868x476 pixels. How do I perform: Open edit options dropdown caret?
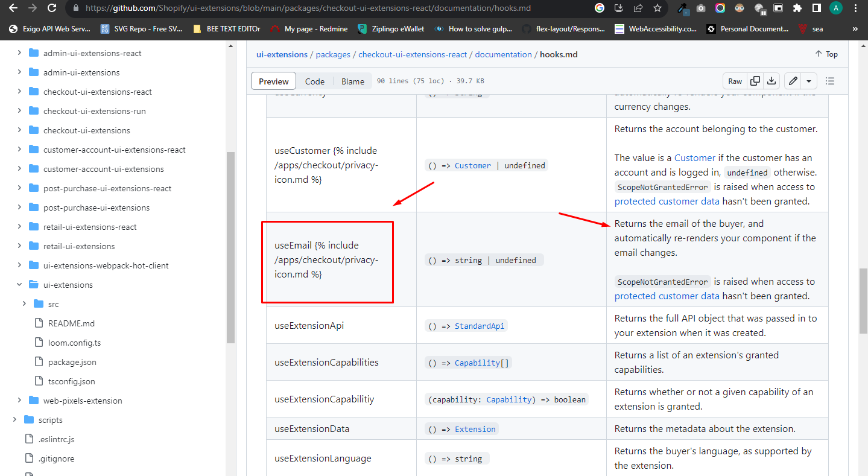coord(809,81)
